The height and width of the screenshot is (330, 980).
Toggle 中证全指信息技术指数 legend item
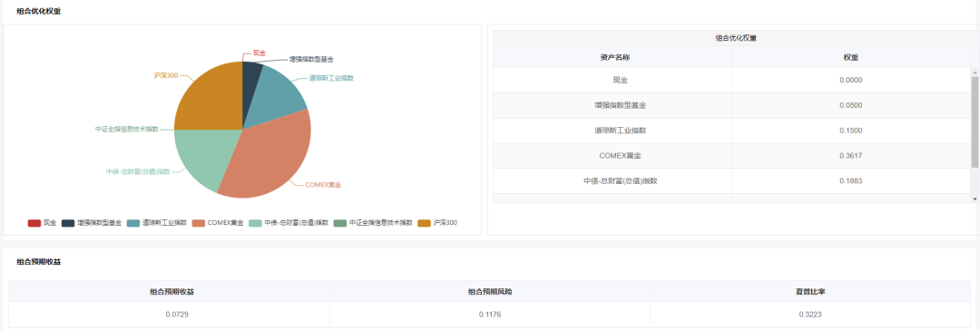pos(373,222)
